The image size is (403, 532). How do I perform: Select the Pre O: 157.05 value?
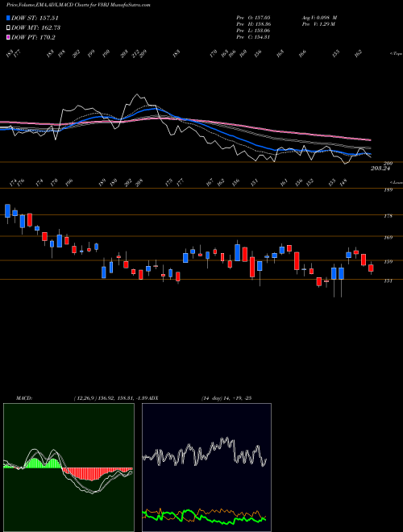coord(253,17)
